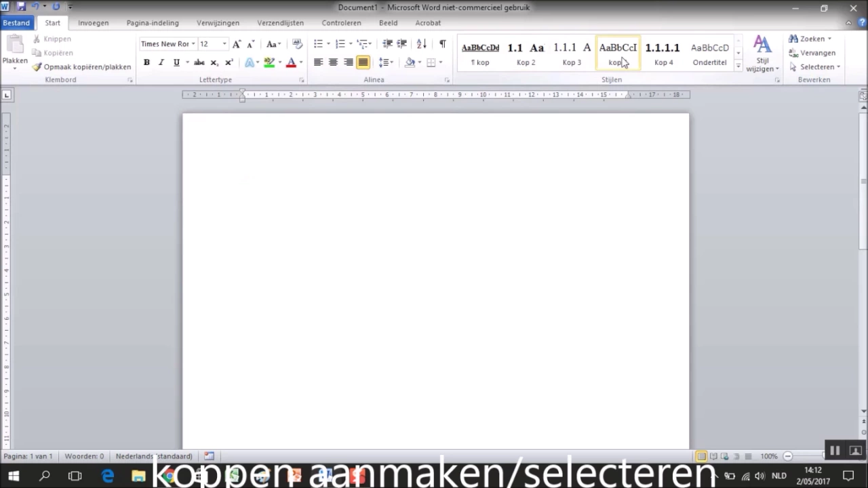Viewport: 868px width, 488px height.
Task: Apply the Ondertitel style
Action: [709, 54]
